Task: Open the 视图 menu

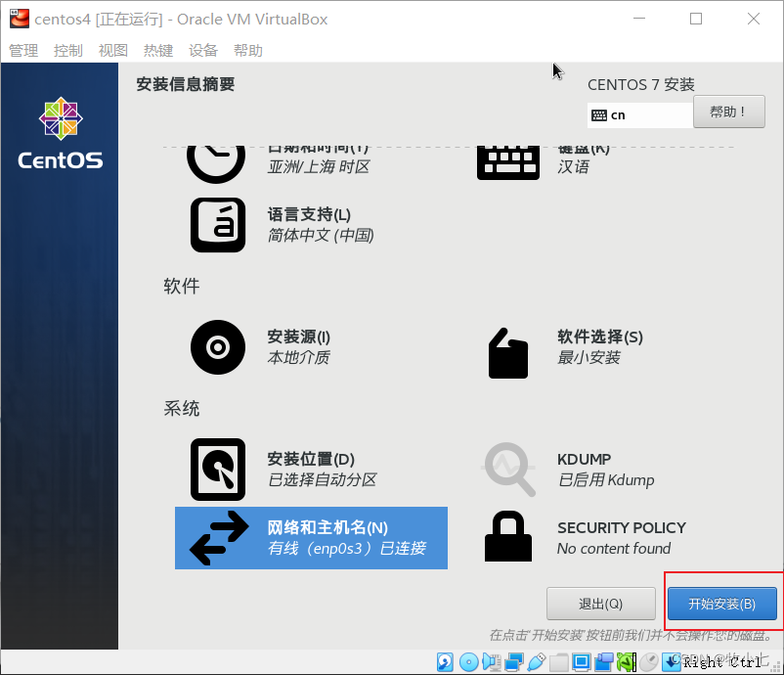Action: [113, 51]
